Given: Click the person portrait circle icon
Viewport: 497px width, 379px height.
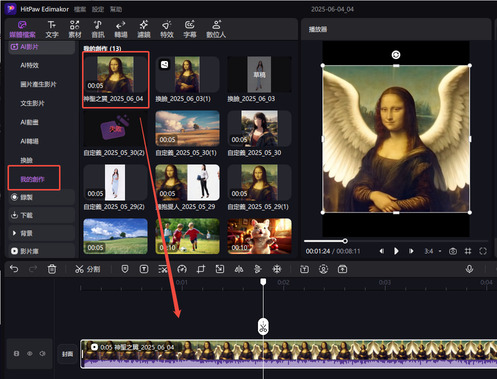Looking at the screenshot, I should click(x=323, y=269).
